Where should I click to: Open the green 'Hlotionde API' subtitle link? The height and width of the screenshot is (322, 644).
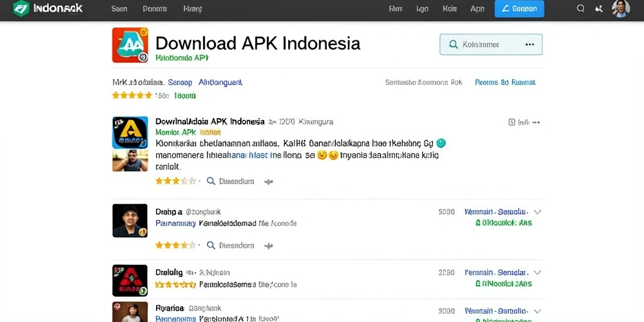tap(182, 58)
